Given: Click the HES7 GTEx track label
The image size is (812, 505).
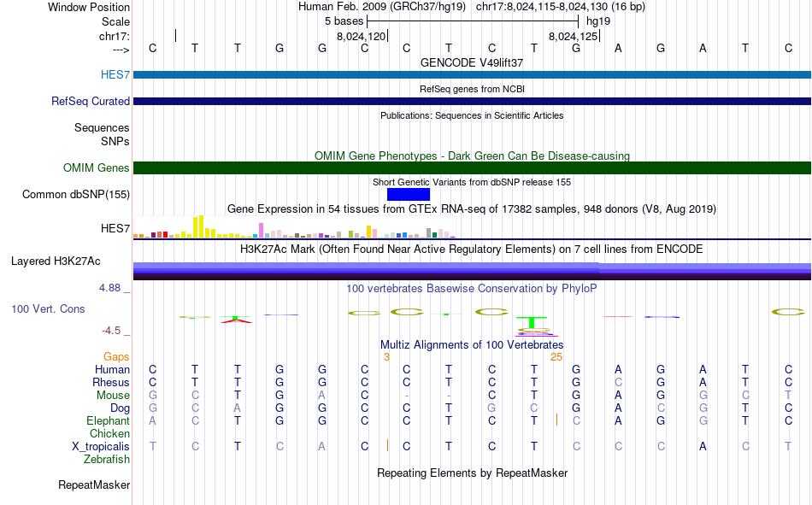Looking at the screenshot, I should (x=115, y=228).
